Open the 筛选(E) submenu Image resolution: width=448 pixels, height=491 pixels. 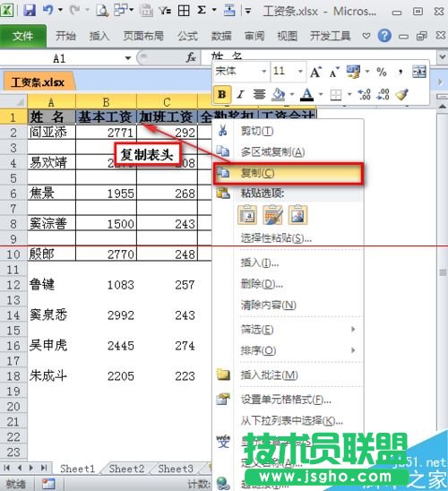tap(288, 329)
